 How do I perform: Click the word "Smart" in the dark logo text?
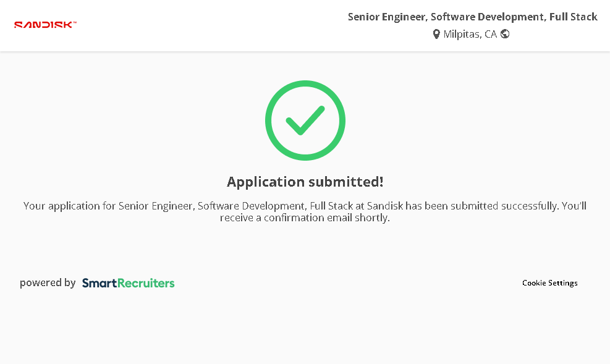pyautogui.click(x=100, y=283)
